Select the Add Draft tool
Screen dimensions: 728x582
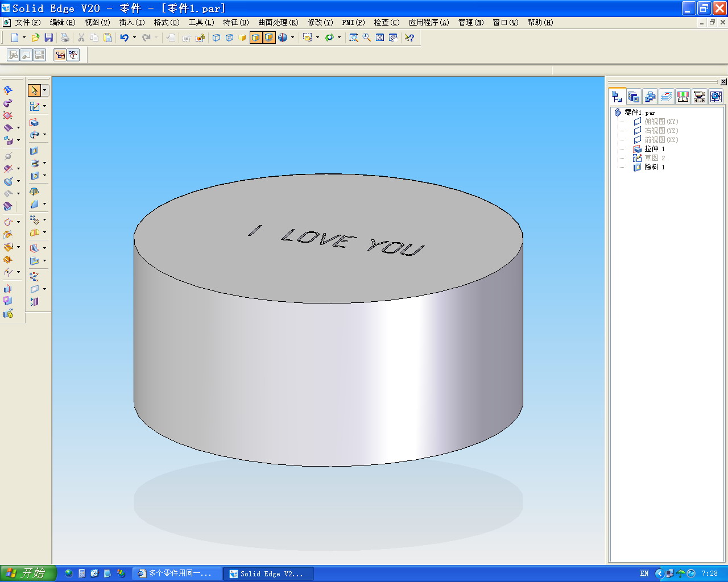[34, 192]
